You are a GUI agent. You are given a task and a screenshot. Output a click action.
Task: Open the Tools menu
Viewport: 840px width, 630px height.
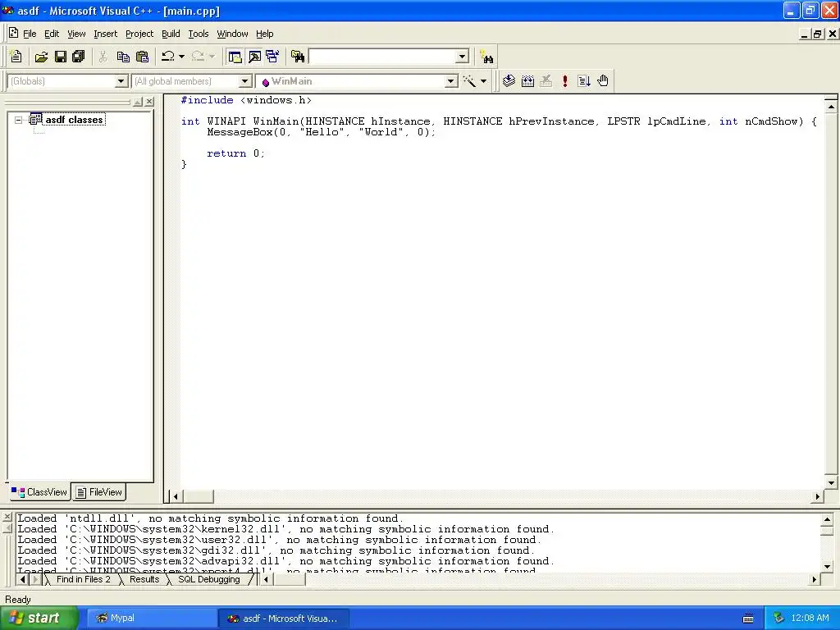pos(199,34)
